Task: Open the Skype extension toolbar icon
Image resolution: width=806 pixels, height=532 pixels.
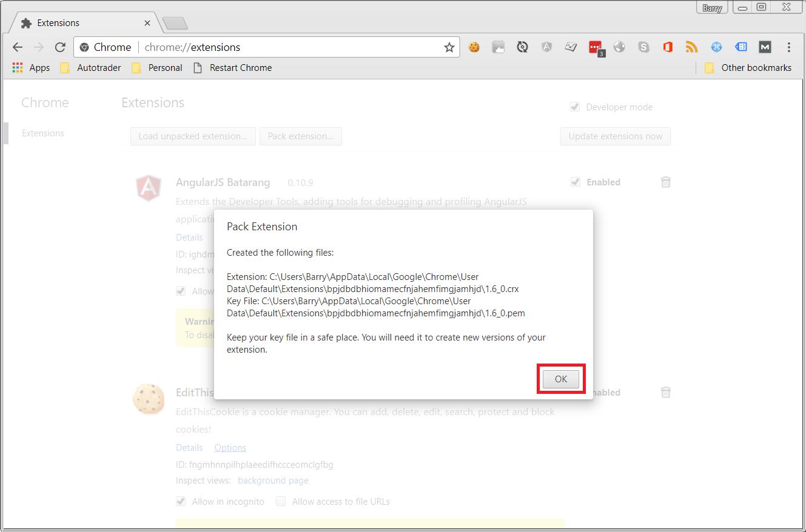Action: [643, 47]
